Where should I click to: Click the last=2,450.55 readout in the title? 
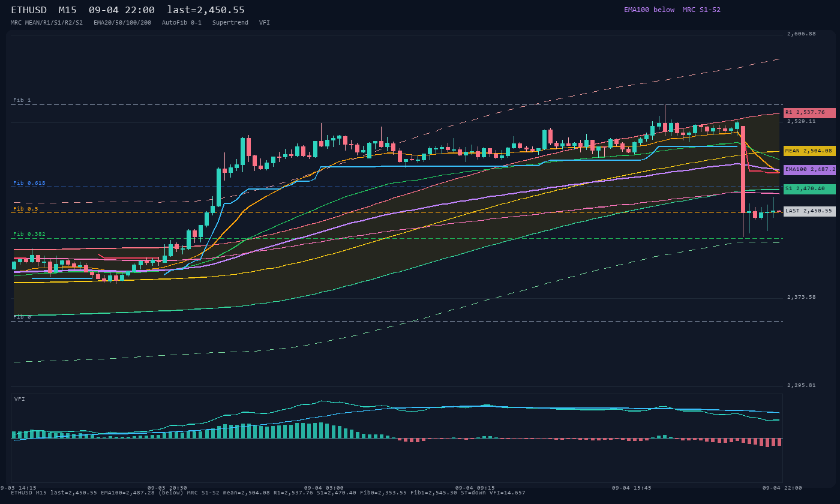[206, 10]
